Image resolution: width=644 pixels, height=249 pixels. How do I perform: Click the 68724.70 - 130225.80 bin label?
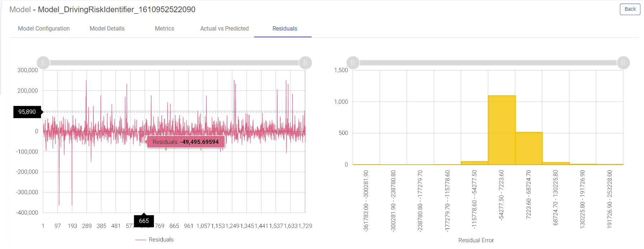556,198
